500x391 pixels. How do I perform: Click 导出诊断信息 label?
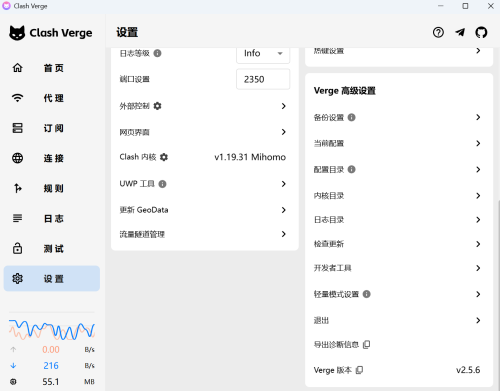(336, 344)
